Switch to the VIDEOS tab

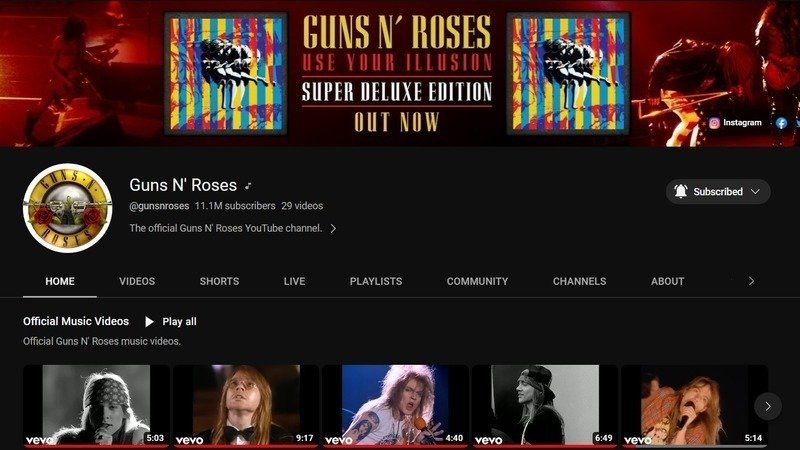click(137, 281)
